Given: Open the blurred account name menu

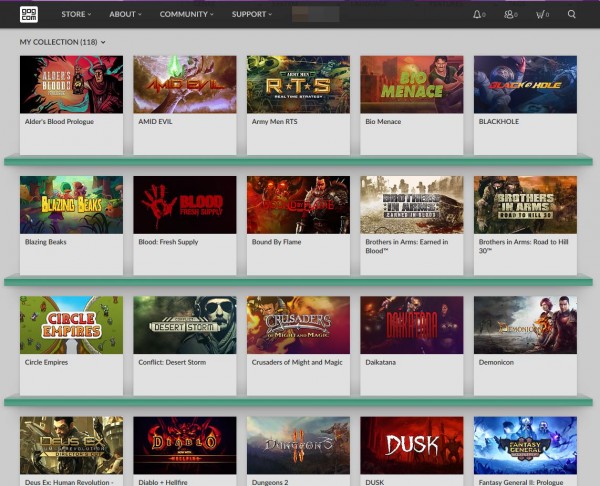Looking at the screenshot, I should tap(316, 14).
